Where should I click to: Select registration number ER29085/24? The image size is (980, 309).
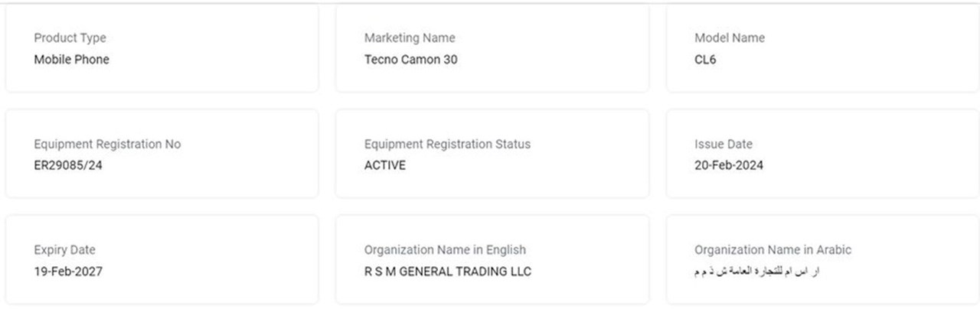[68, 165]
